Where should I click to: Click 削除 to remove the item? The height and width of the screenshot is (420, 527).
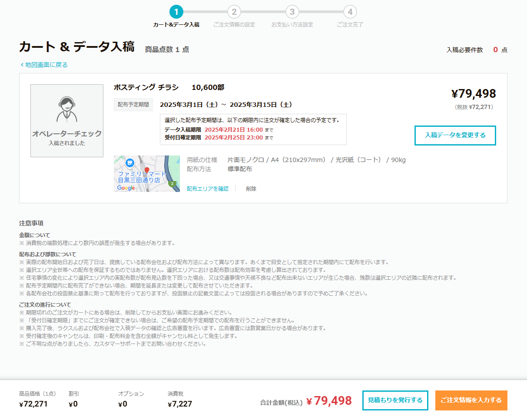coord(251,189)
